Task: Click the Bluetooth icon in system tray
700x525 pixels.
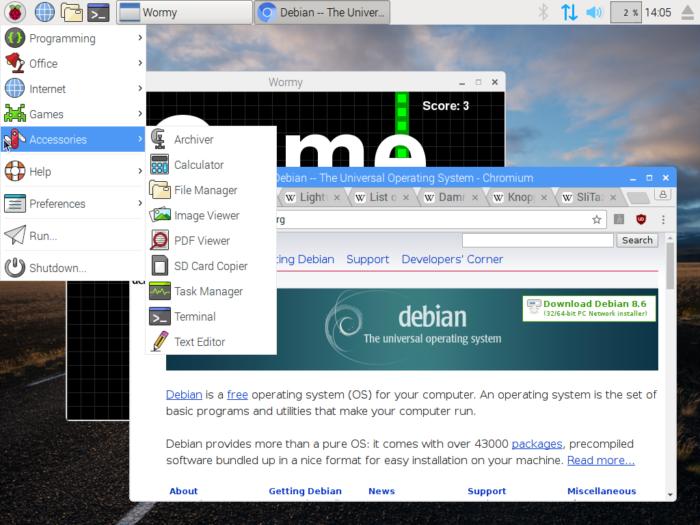Action: point(543,12)
